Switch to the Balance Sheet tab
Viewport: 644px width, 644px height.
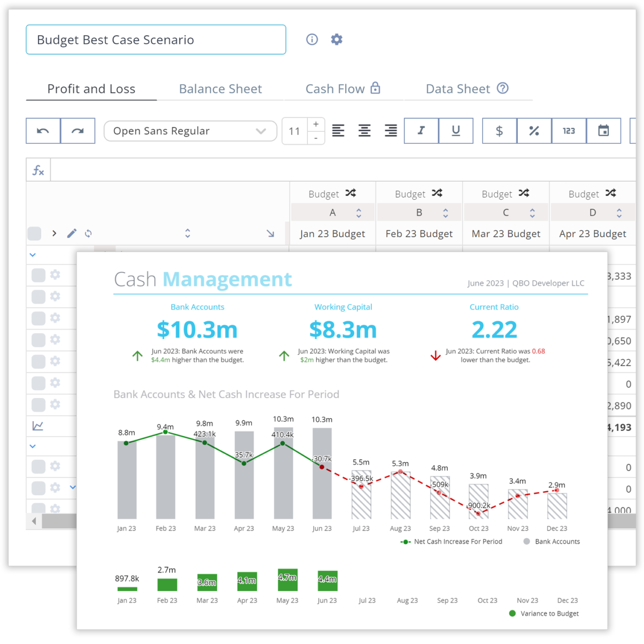coord(220,89)
